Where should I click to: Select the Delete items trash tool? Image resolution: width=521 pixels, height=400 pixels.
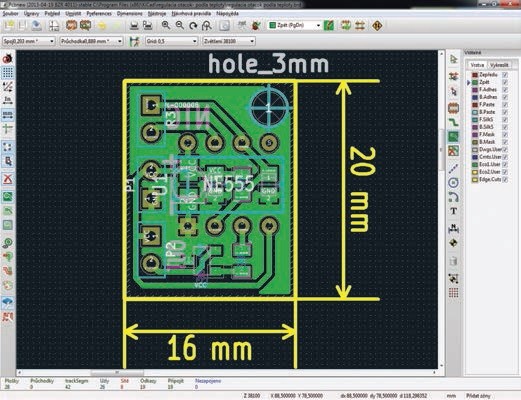point(453,261)
